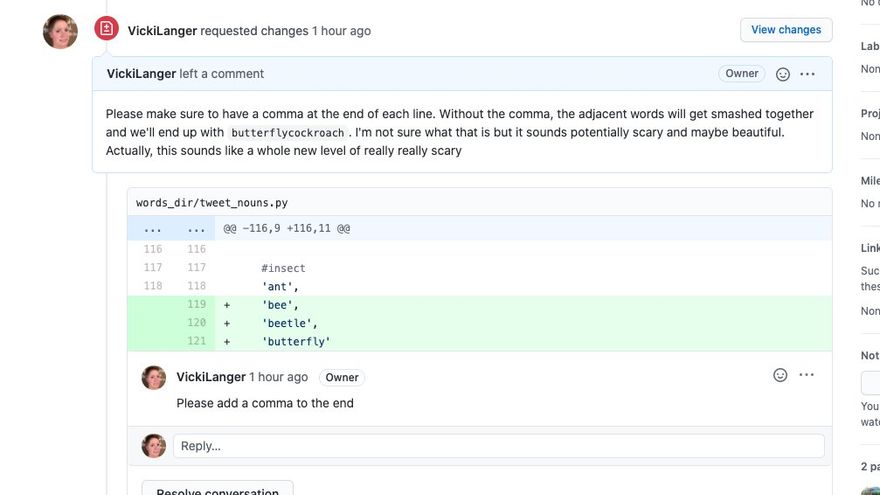The width and height of the screenshot is (880, 495).
Task: Click the View changes button
Action: tap(786, 30)
